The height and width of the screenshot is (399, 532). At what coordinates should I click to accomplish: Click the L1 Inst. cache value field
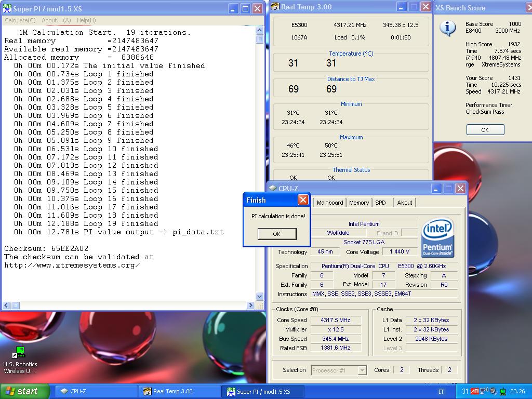[431, 329]
